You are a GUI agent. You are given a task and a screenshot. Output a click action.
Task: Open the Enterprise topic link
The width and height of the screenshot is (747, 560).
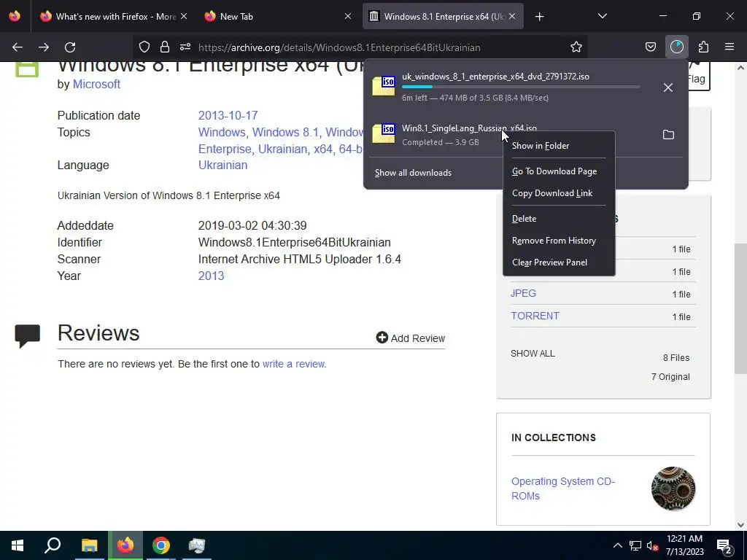click(x=225, y=149)
